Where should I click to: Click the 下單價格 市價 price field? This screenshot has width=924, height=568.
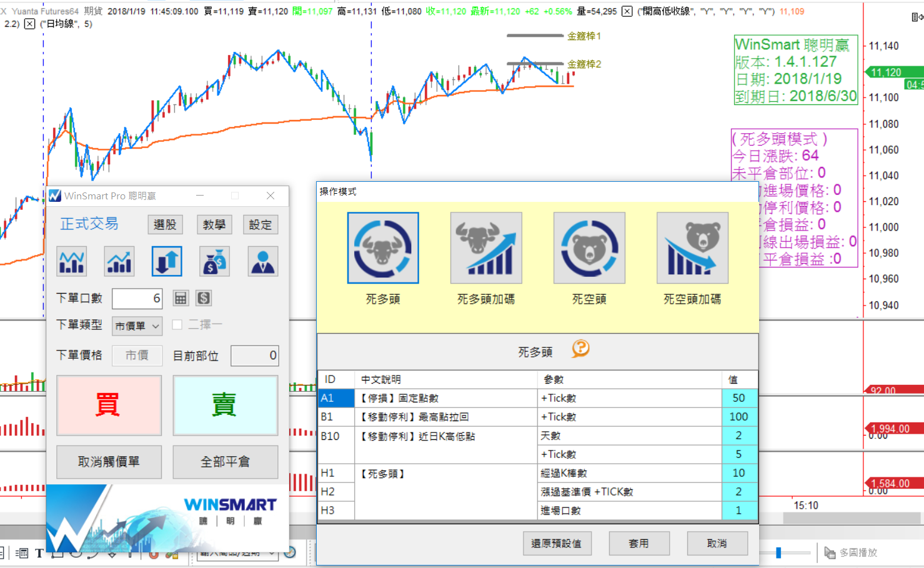137,356
